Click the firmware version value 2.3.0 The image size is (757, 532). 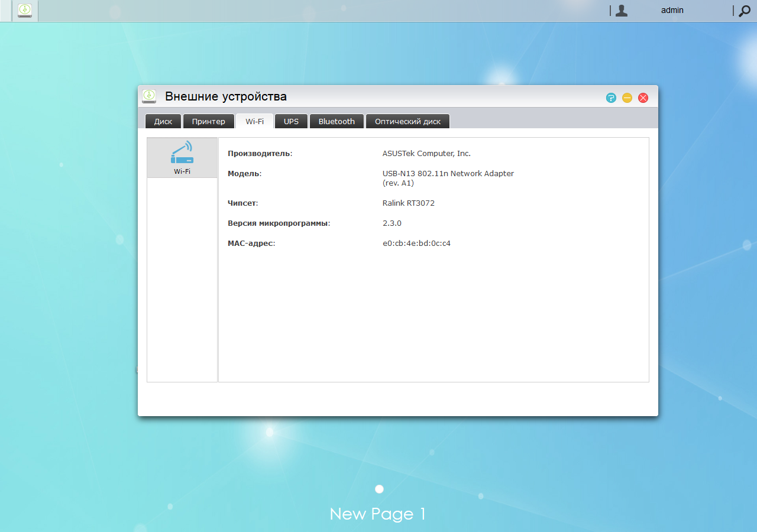click(392, 223)
